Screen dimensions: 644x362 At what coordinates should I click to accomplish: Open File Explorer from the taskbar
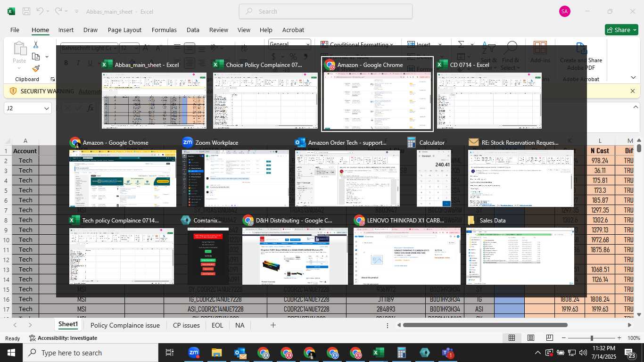coord(216,353)
